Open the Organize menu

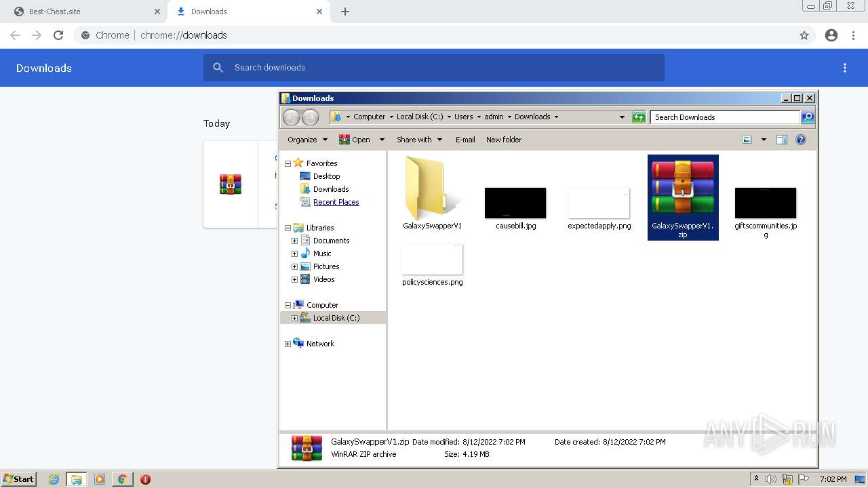307,140
